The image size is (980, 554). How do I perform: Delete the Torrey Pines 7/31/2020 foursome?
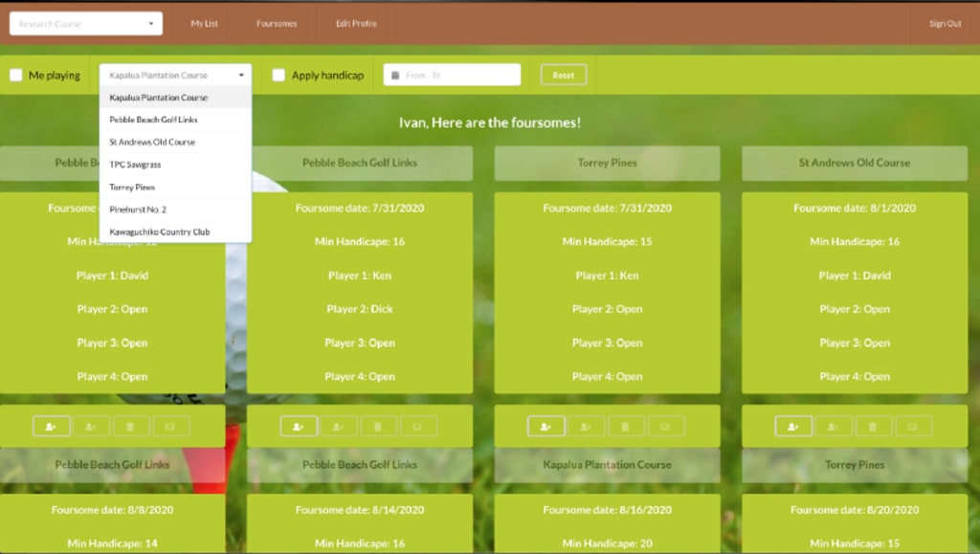click(x=626, y=427)
